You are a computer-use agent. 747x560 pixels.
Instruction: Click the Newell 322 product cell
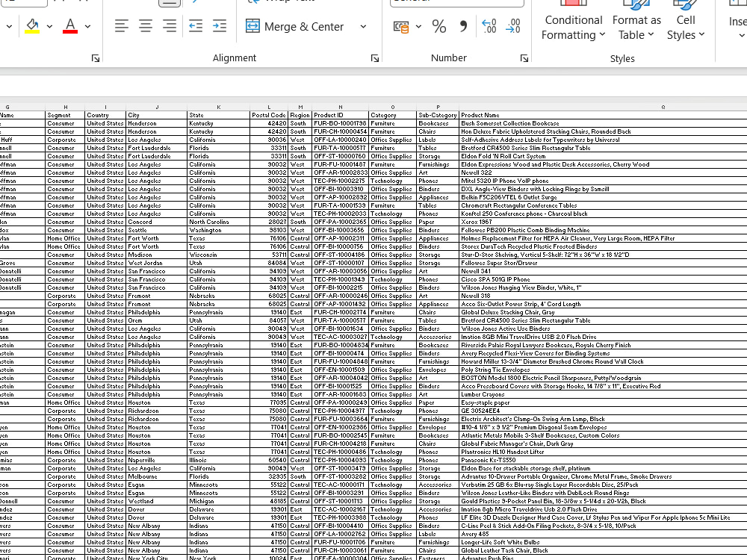[x=603, y=173]
